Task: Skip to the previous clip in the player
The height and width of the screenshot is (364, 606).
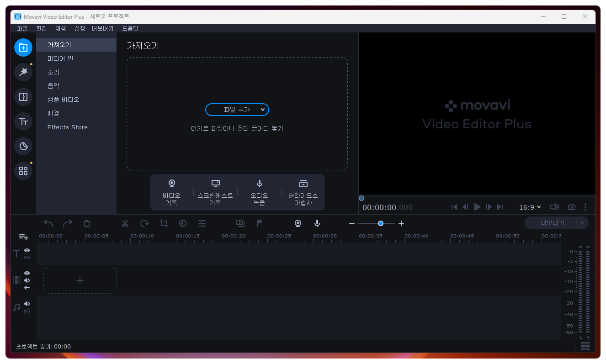Action: click(454, 207)
